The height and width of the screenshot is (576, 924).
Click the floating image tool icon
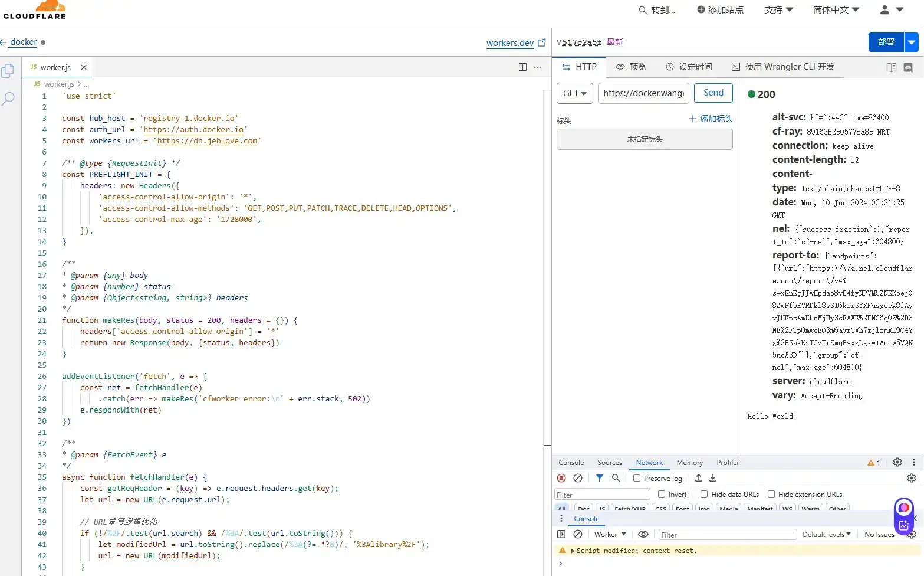[903, 525]
